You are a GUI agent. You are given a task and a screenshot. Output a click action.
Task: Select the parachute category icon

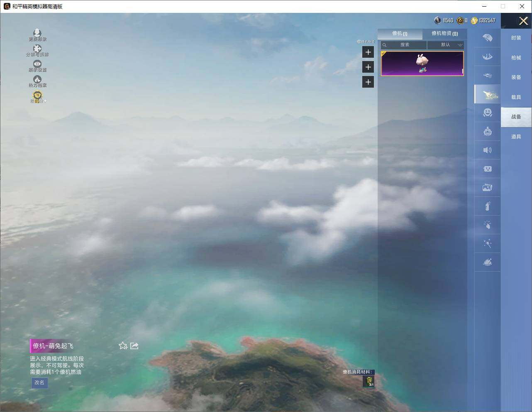pos(488,38)
